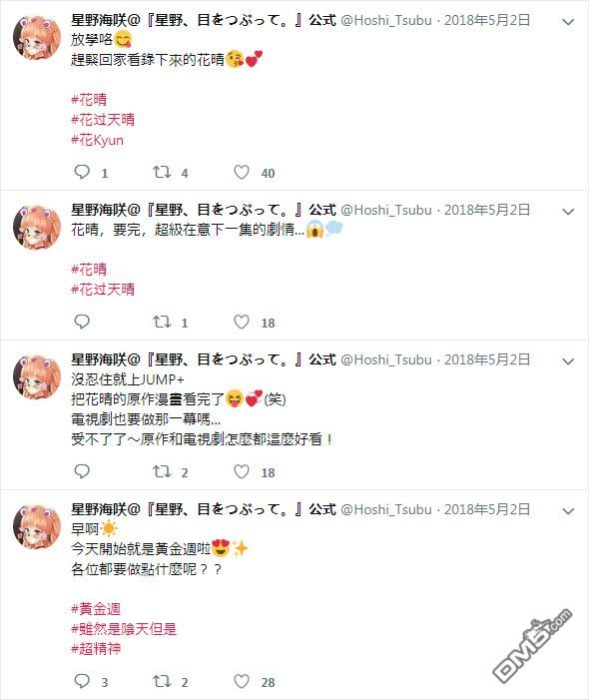
Task: Reply to the JUMP+ tweet
Action: (82, 471)
